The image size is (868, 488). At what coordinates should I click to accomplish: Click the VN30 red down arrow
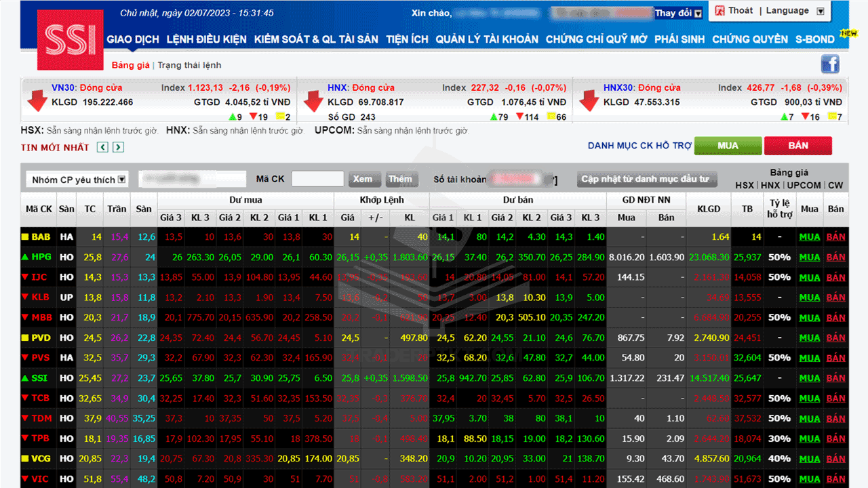37,101
